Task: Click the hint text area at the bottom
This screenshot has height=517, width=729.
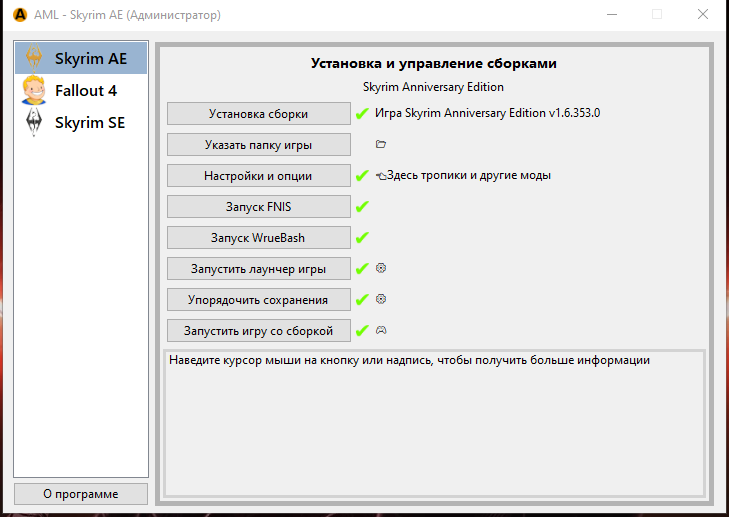Action: click(x=433, y=422)
